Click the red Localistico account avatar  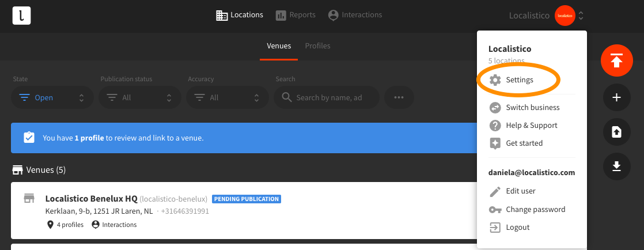(x=565, y=16)
